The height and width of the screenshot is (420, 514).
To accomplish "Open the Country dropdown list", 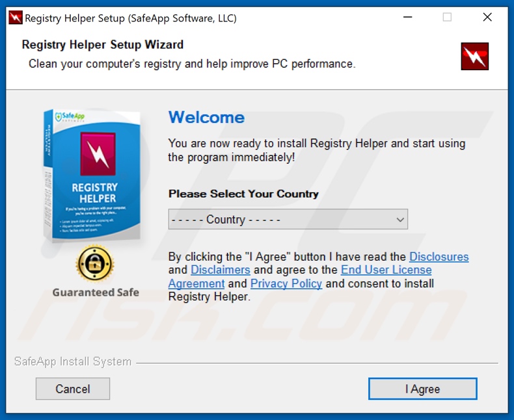I will (x=288, y=219).
